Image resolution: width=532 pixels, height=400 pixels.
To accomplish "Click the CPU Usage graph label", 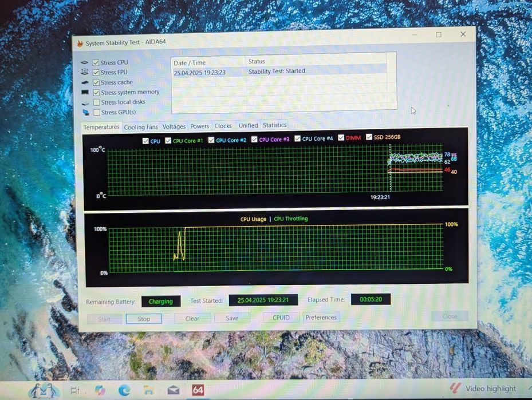I will (x=253, y=219).
